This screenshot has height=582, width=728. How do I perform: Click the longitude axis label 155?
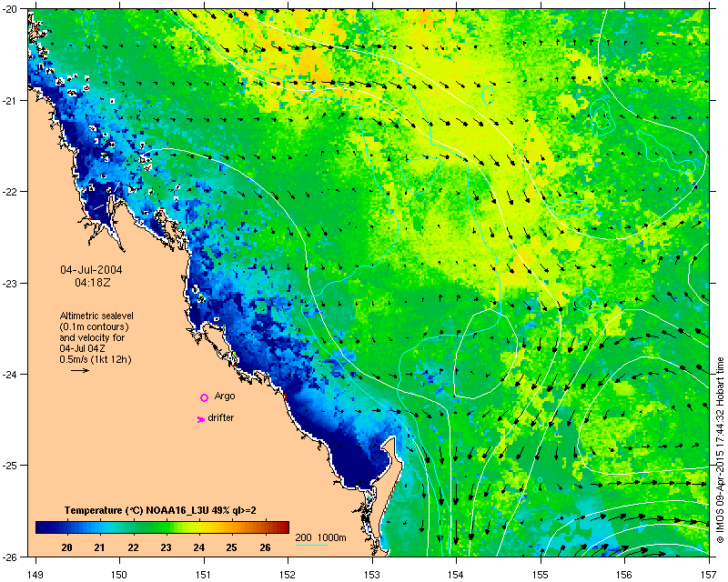(541, 575)
